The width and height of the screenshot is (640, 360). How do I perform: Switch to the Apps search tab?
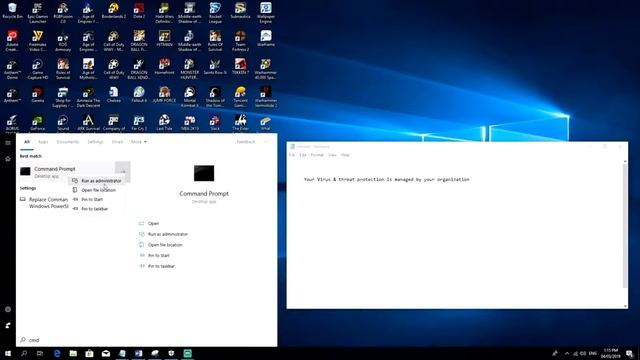click(x=43, y=142)
